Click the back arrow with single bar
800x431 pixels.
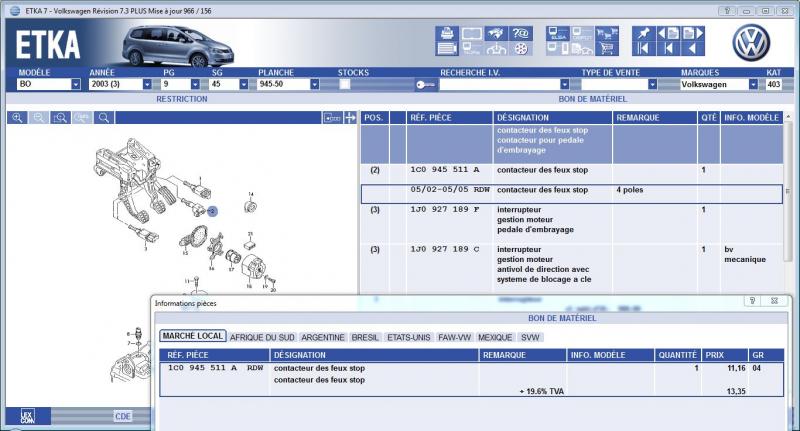click(x=668, y=48)
